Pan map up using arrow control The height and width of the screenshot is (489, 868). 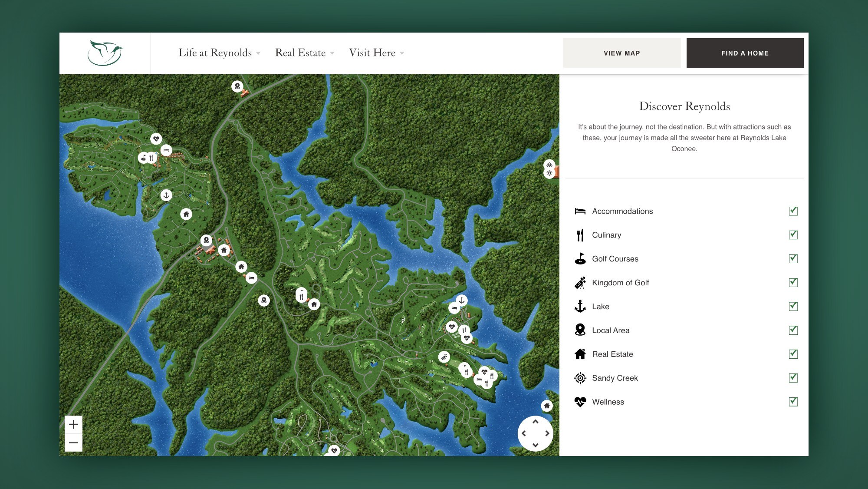(536, 422)
